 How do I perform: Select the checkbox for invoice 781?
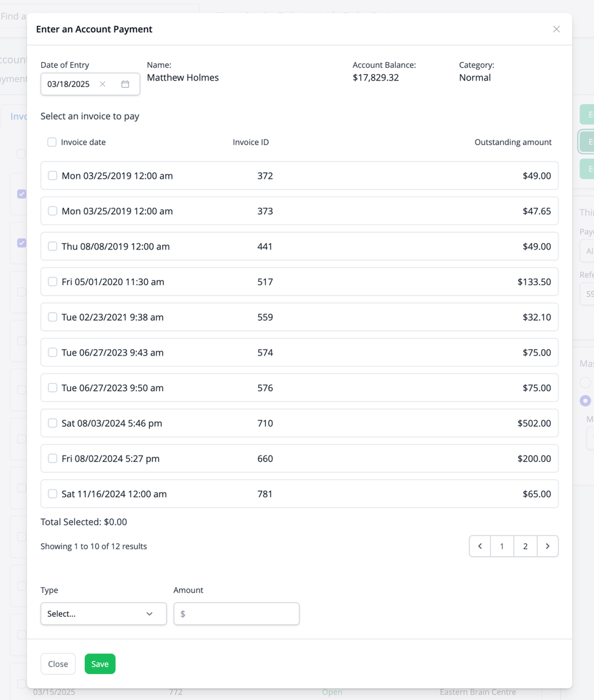(x=52, y=494)
